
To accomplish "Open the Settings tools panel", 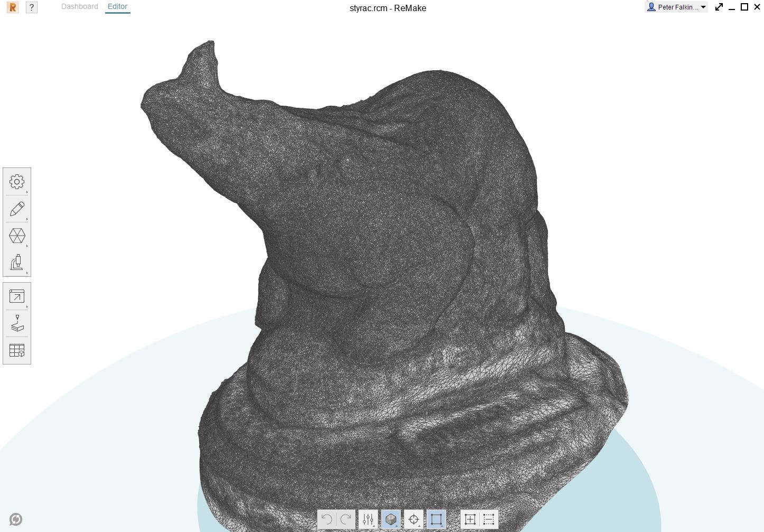I will tap(17, 182).
